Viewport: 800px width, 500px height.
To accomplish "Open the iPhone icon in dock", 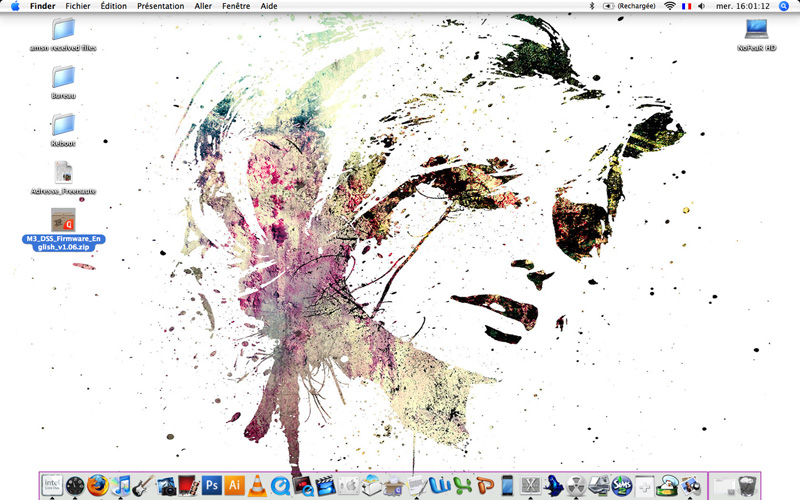I will [x=508, y=485].
